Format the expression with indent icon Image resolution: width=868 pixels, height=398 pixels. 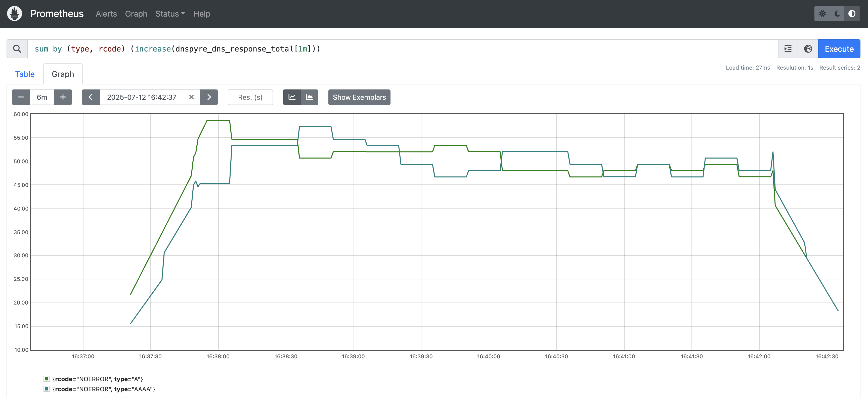(x=788, y=49)
